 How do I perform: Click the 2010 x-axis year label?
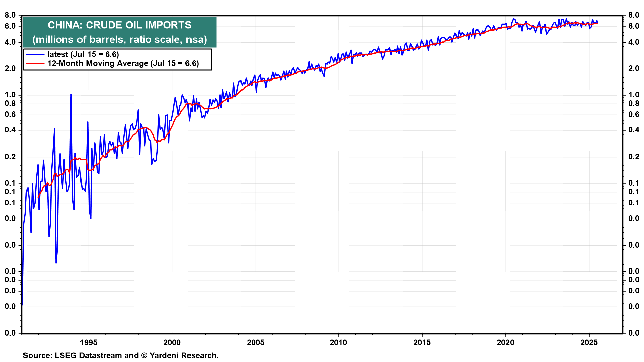click(x=338, y=342)
